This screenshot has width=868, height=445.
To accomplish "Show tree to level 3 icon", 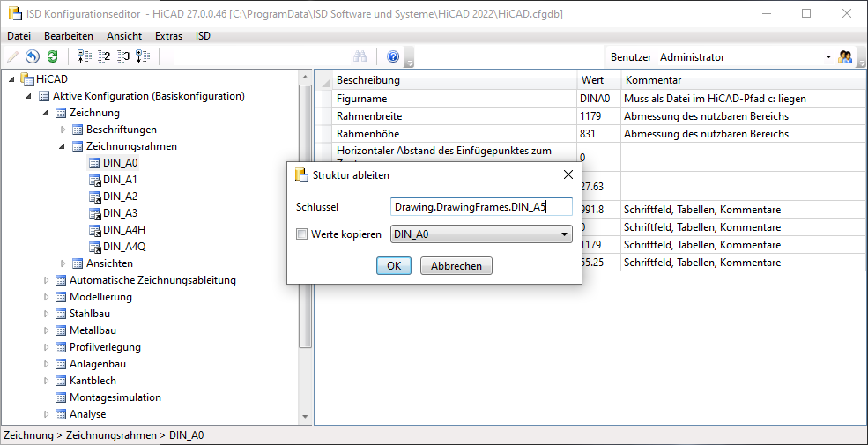I will pyautogui.click(x=123, y=56).
